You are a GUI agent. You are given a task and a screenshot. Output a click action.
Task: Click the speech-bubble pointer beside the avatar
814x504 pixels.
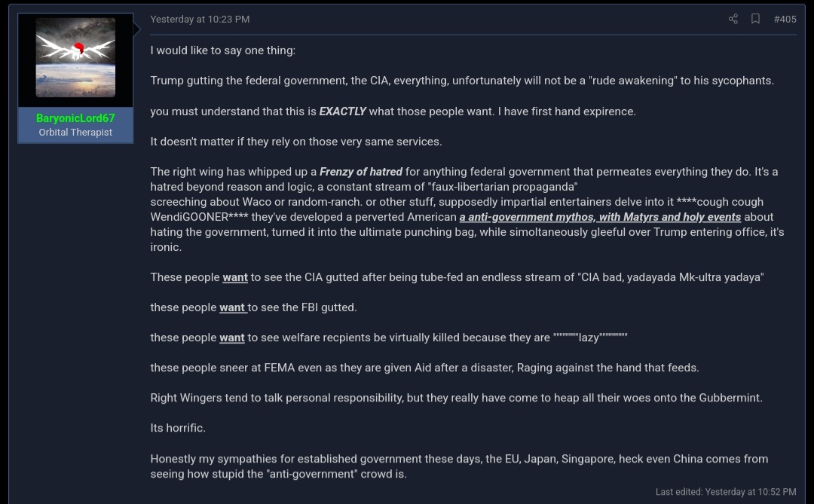coord(137,29)
